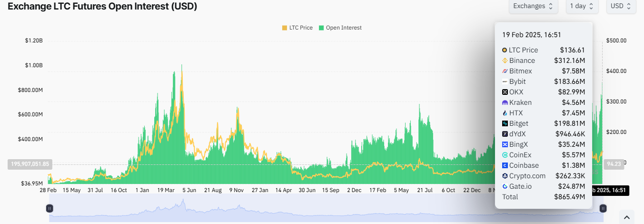This screenshot has height=224, width=644.
Task: Click the Coinbase logo icon
Action: point(505,165)
